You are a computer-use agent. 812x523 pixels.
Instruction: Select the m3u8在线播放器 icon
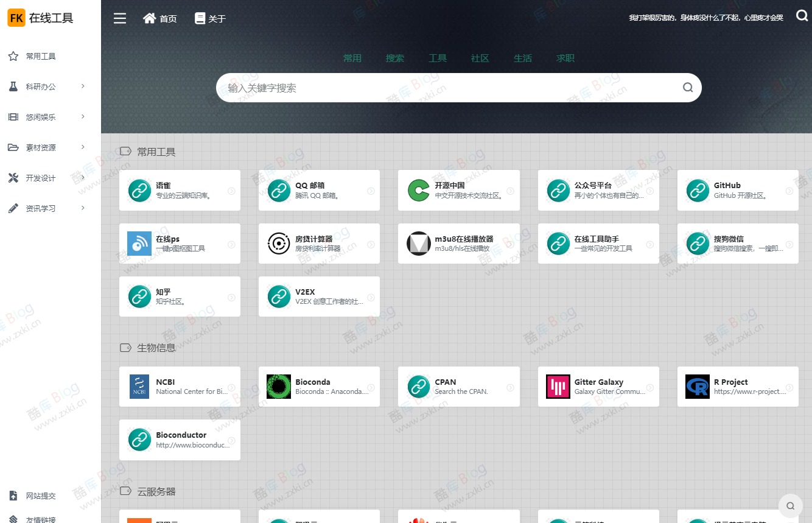[418, 244]
